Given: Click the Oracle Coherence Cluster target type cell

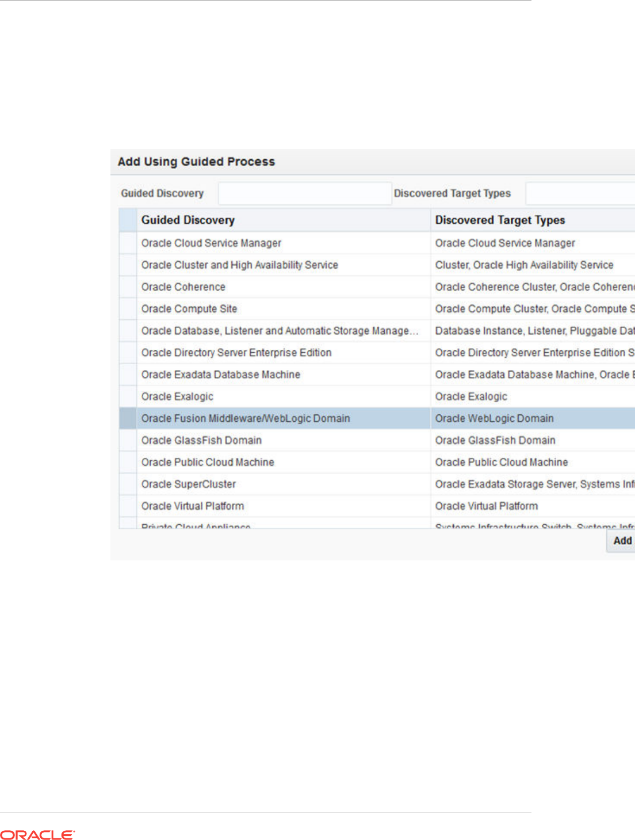Looking at the screenshot, I should click(533, 287).
